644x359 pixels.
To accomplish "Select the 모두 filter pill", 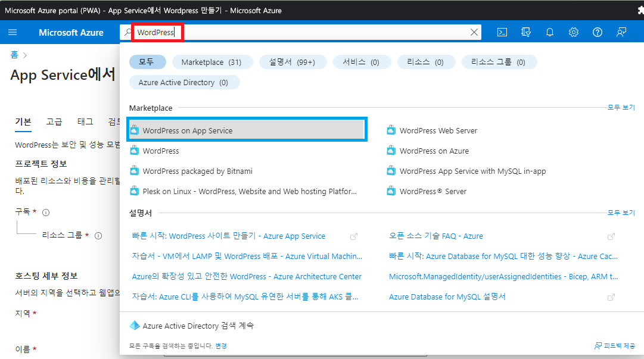I will [147, 62].
